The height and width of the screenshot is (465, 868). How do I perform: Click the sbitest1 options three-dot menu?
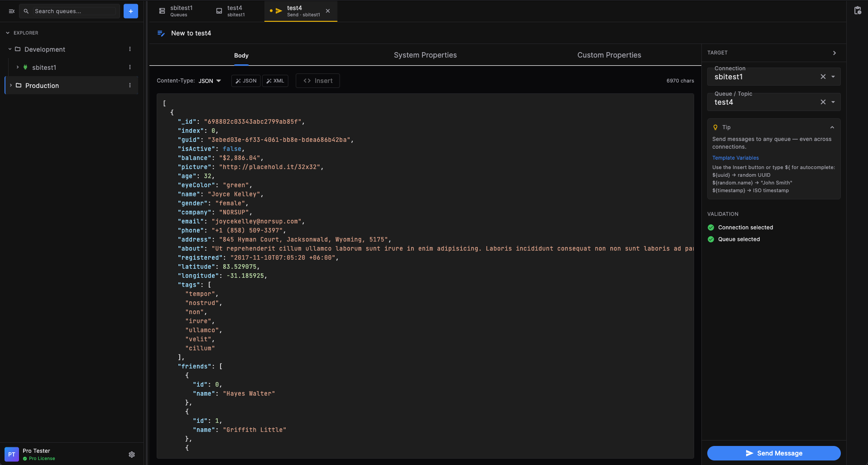[x=130, y=68]
